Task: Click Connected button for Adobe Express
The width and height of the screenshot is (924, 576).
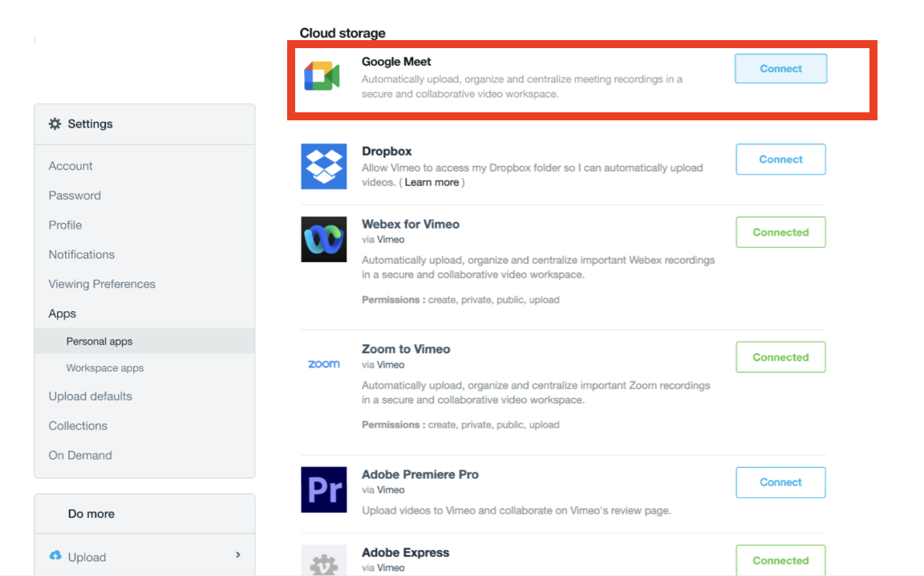Action: pos(780,560)
